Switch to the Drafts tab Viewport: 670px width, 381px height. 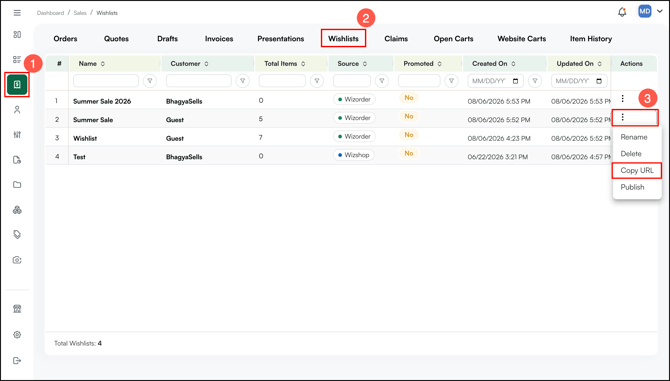click(x=168, y=38)
